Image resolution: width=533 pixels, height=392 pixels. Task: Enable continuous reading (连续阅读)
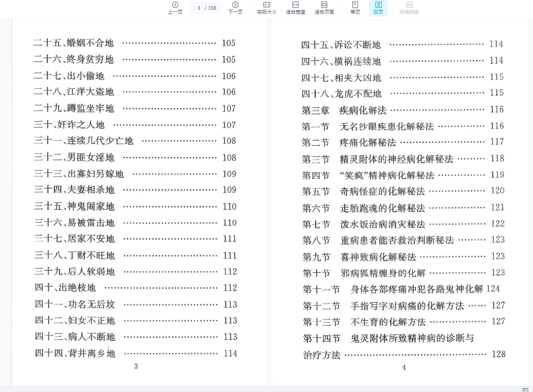(409, 8)
